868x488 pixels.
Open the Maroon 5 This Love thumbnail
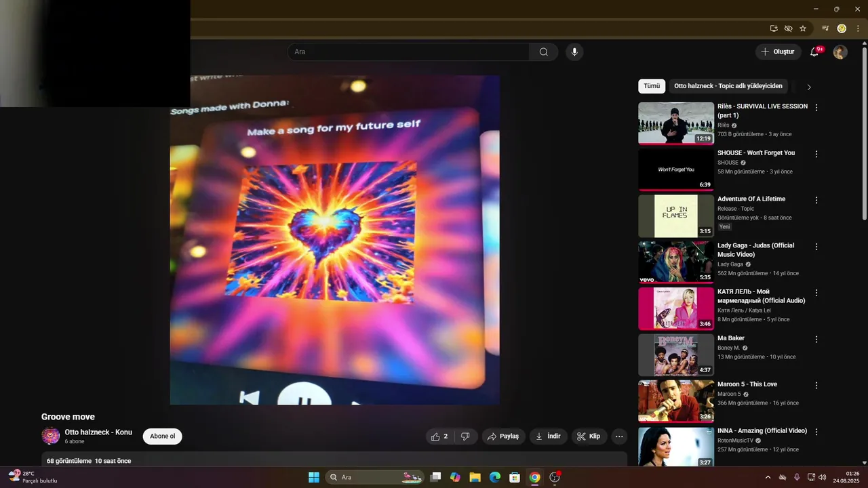click(x=676, y=401)
